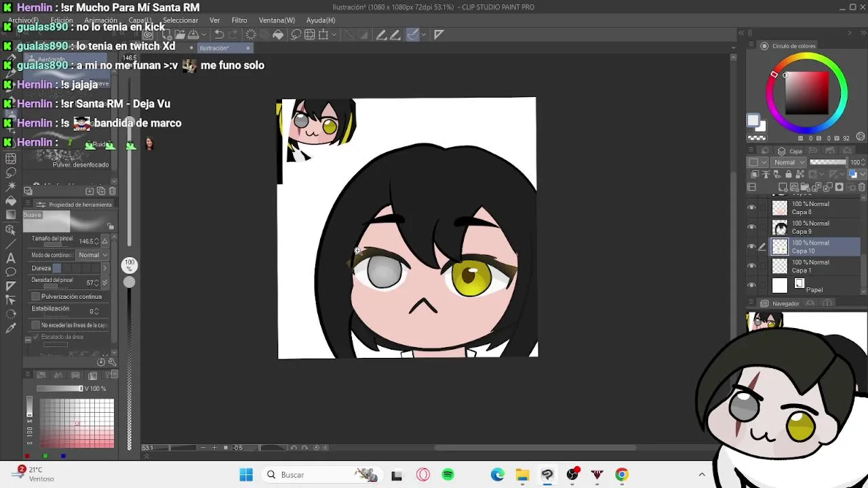The width and height of the screenshot is (868, 488).
Task: Open Google Chrome from the taskbar
Action: click(x=622, y=474)
